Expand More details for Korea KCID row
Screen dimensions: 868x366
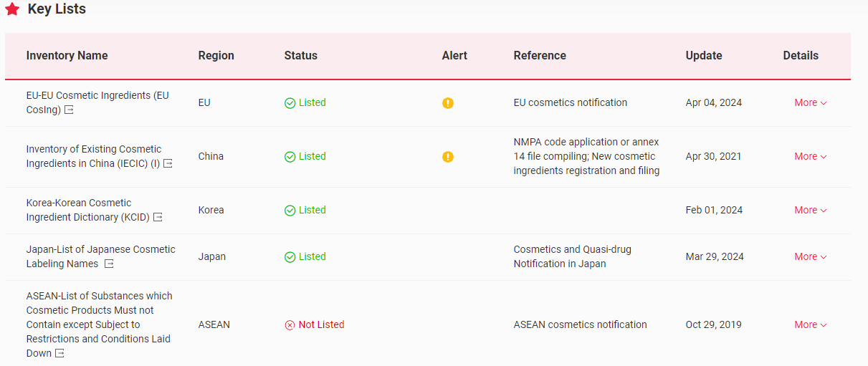coord(810,211)
